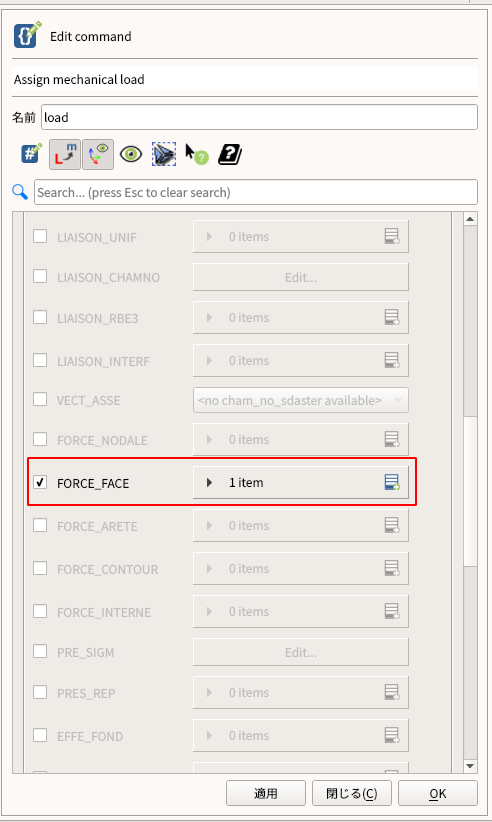Open the VECT_ASSE dropdown
492x822 pixels.
pyautogui.click(x=301, y=401)
